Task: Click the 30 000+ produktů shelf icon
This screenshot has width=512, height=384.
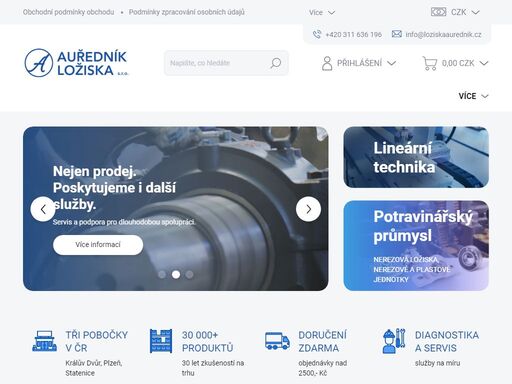Action: point(161,341)
